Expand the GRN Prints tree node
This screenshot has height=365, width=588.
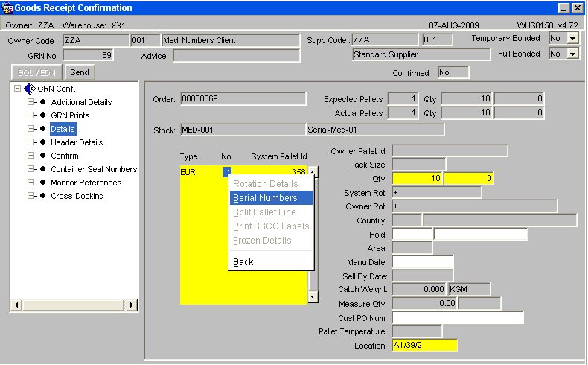(31, 115)
